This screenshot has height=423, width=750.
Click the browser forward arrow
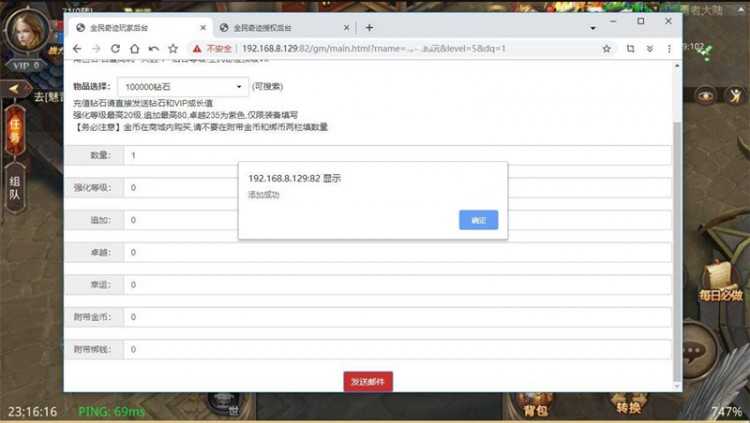[x=96, y=48]
